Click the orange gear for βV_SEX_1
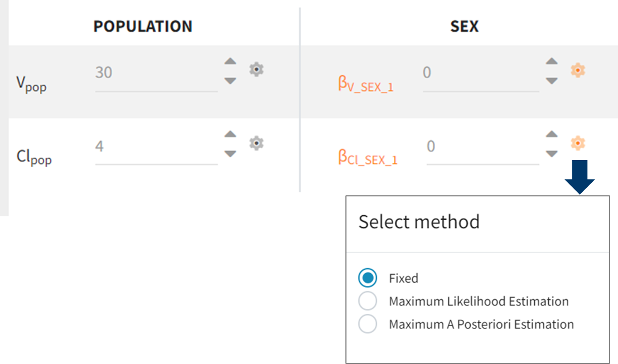The image size is (618, 364). tap(578, 70)
